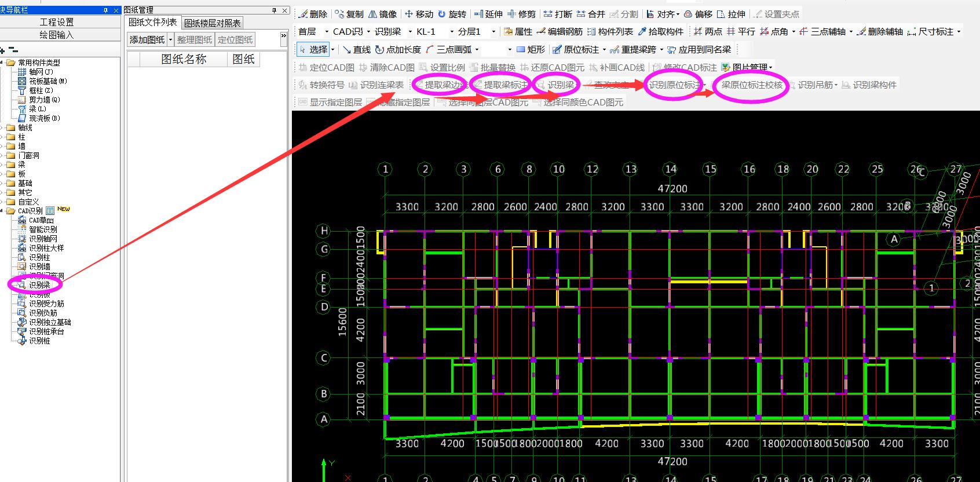The height and width of the screenshot is (482, 980).
Task: Select 识别柱大样 tree item
Action: 46,248
